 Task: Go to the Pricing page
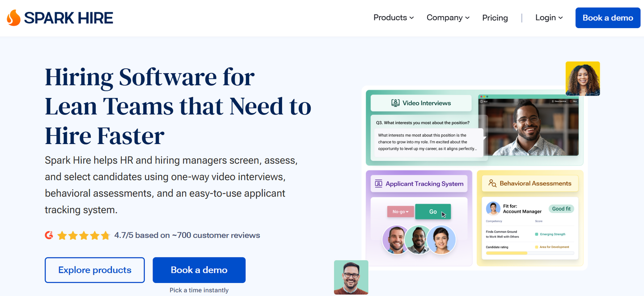coord(495,18)
